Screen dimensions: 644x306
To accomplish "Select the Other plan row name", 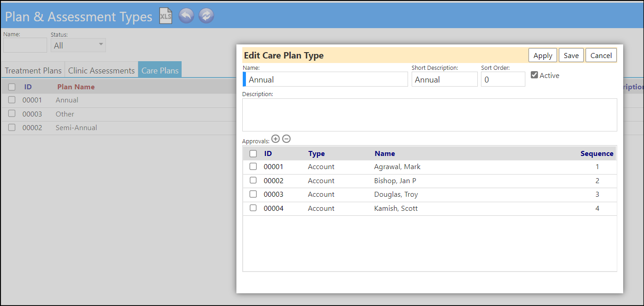I will tap(65, 114).
